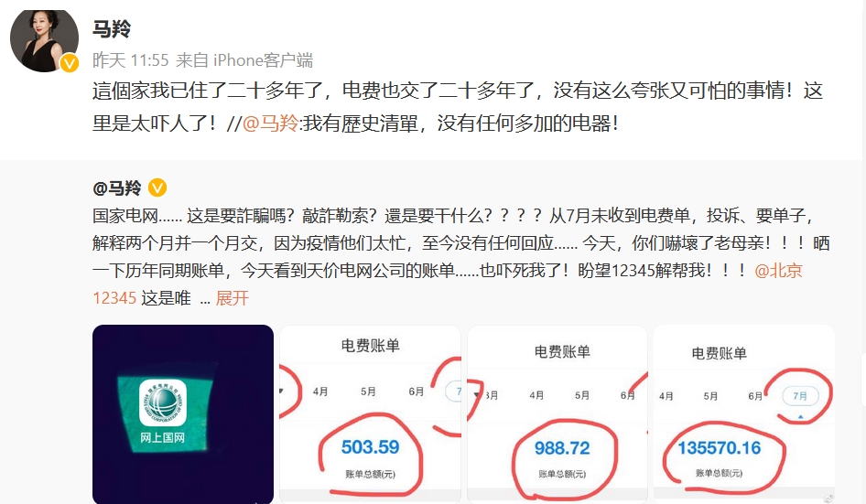The image size is (866, 504).
Task: Select 5月 tab in third bill
Action: [x=582, y=395]
